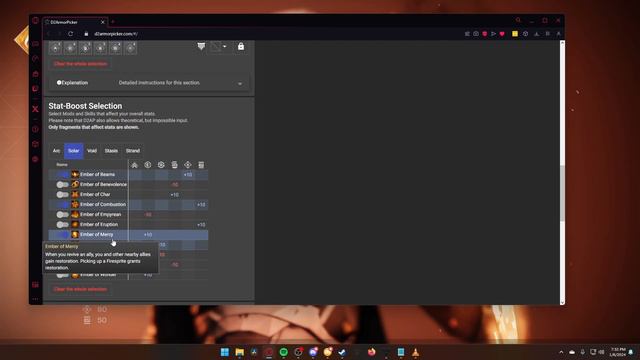Open the dropdown arrow beside the lock icon

(x=224, y=47)
